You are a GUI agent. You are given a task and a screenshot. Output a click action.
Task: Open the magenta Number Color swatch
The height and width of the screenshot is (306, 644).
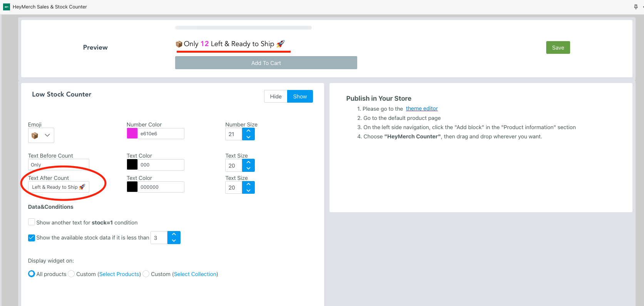pos(132,133)
